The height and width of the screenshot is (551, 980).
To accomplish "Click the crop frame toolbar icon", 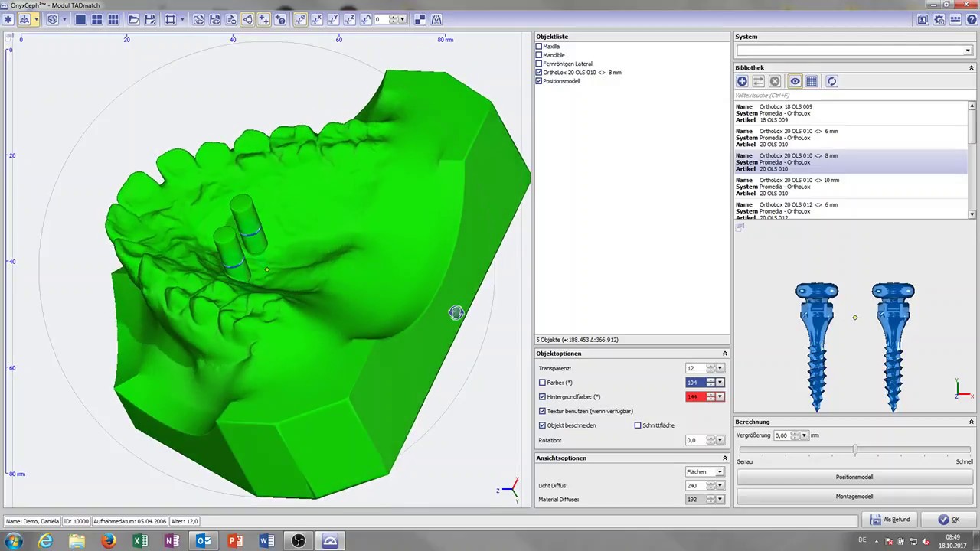I will click(x=170, y=19).
